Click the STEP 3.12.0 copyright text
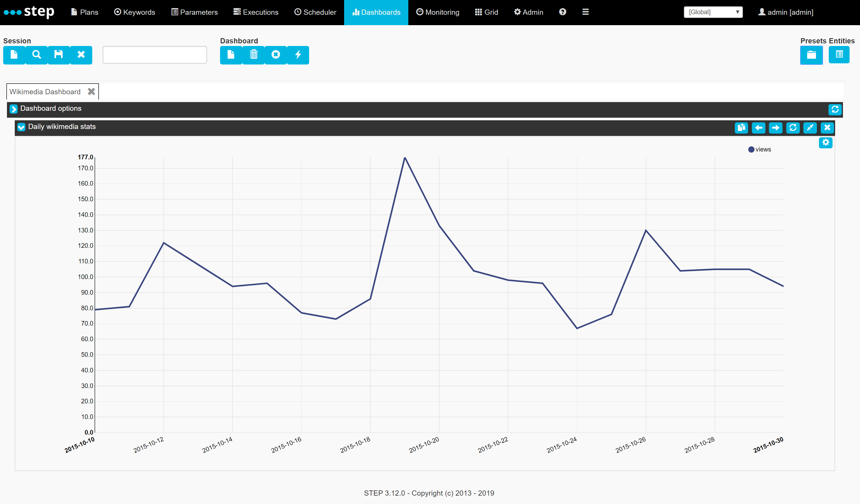Viewport: 860px width, 504px height. [429, 493]
